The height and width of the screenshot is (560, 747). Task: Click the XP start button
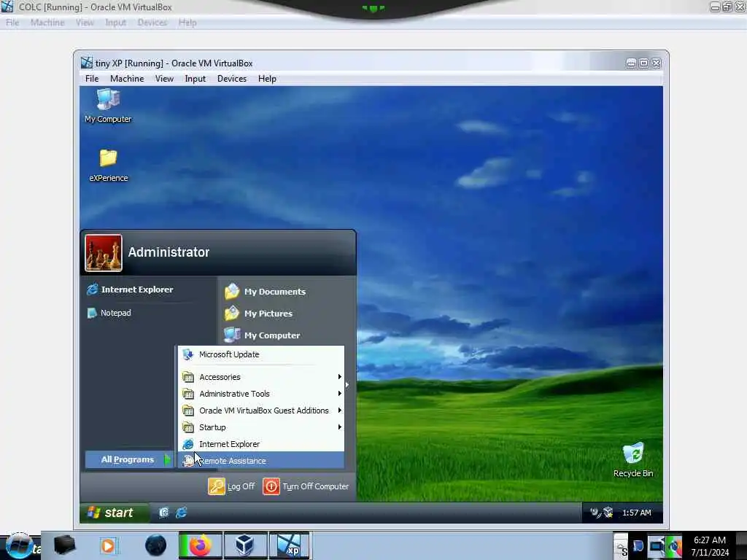tap(114, 513)
